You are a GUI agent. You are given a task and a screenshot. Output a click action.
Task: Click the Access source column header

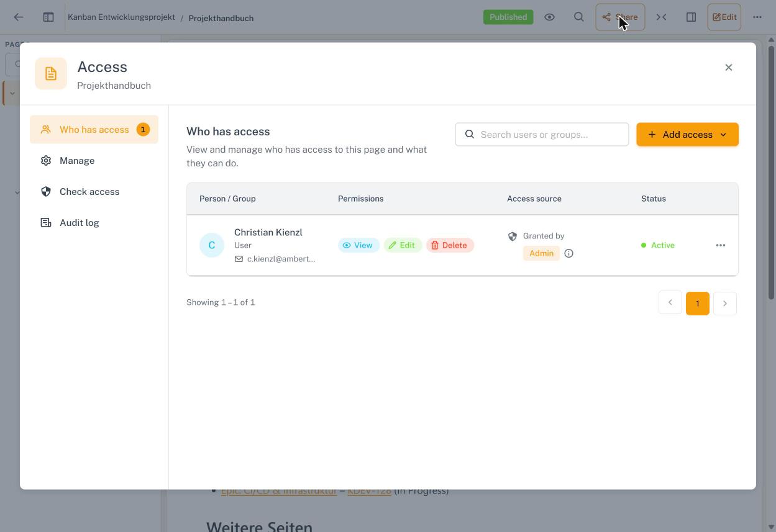coord(534,199)
